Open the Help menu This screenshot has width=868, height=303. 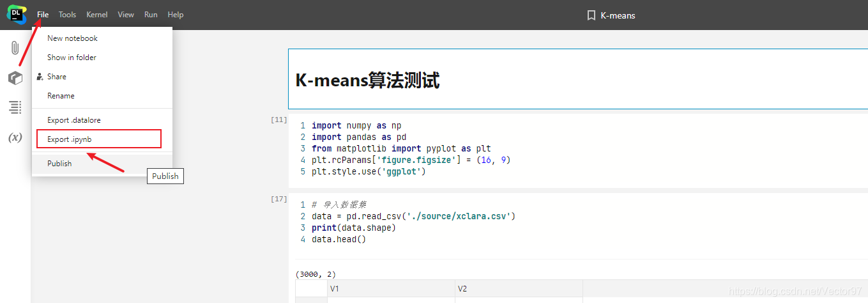tap(176, 15)
